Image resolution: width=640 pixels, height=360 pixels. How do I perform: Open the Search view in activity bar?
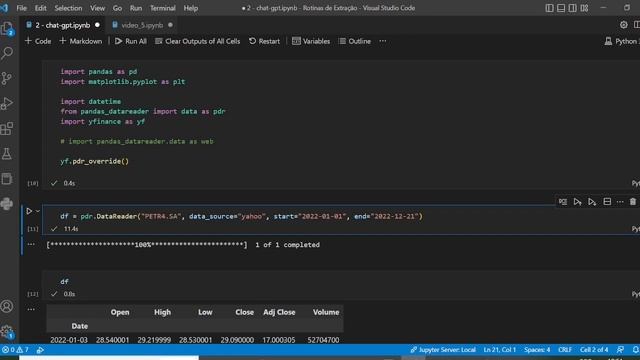7,53
